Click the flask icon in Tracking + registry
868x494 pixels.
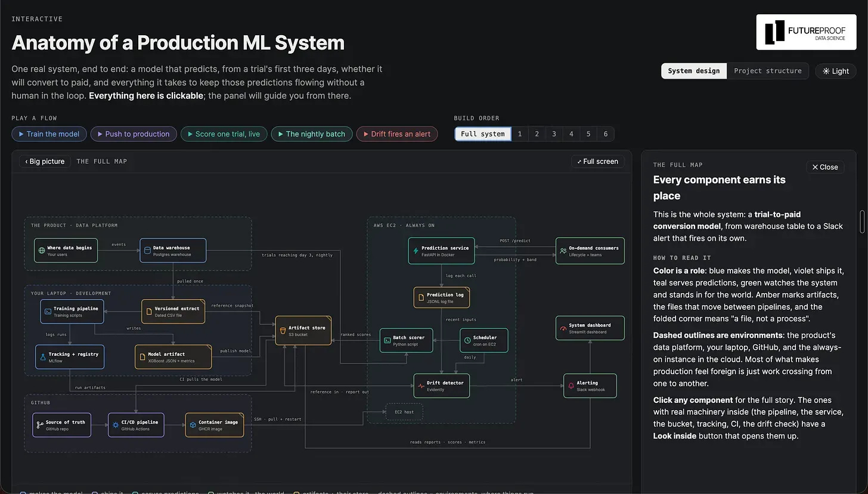point(43,357)
